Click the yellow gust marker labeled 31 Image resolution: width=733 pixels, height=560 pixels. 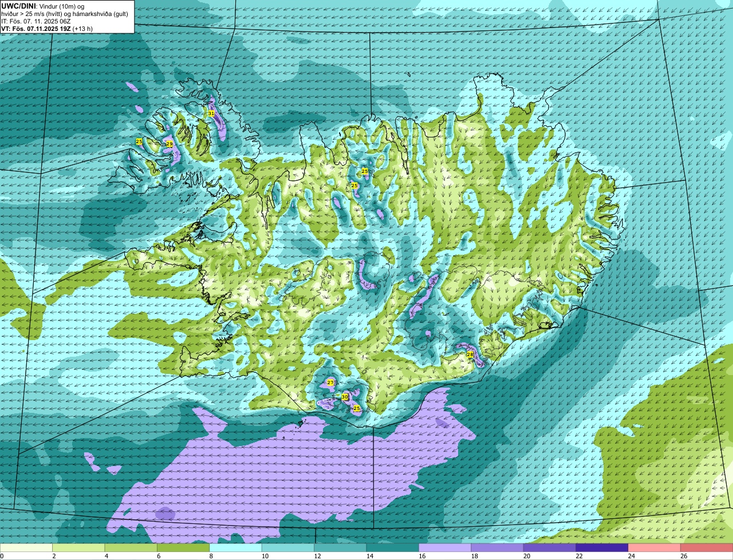[211, 113]
